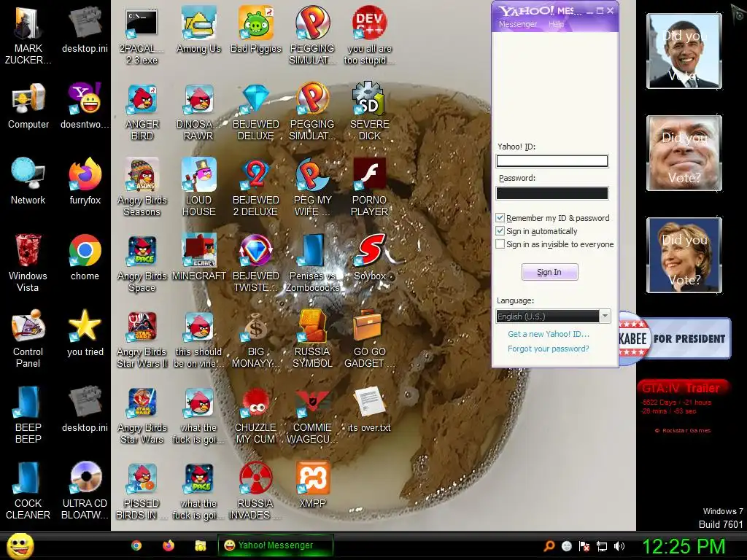Click Forgot your password? link
The width and height of the screenshot is (747, 560).
(x=549, y=349)
